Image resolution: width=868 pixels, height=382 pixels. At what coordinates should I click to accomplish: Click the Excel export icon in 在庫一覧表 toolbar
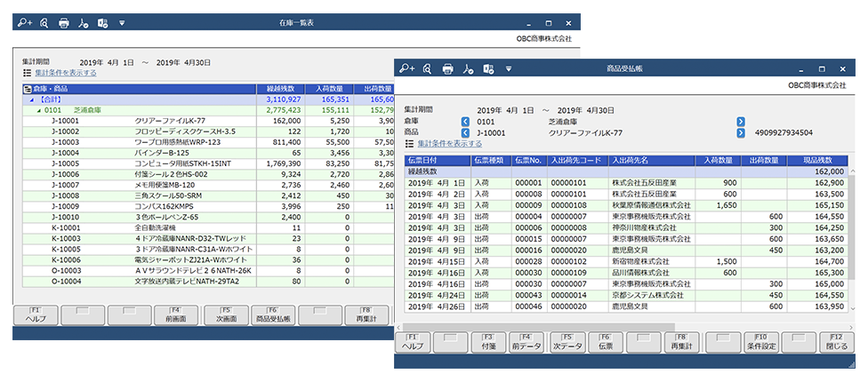(x=102, y=23)
